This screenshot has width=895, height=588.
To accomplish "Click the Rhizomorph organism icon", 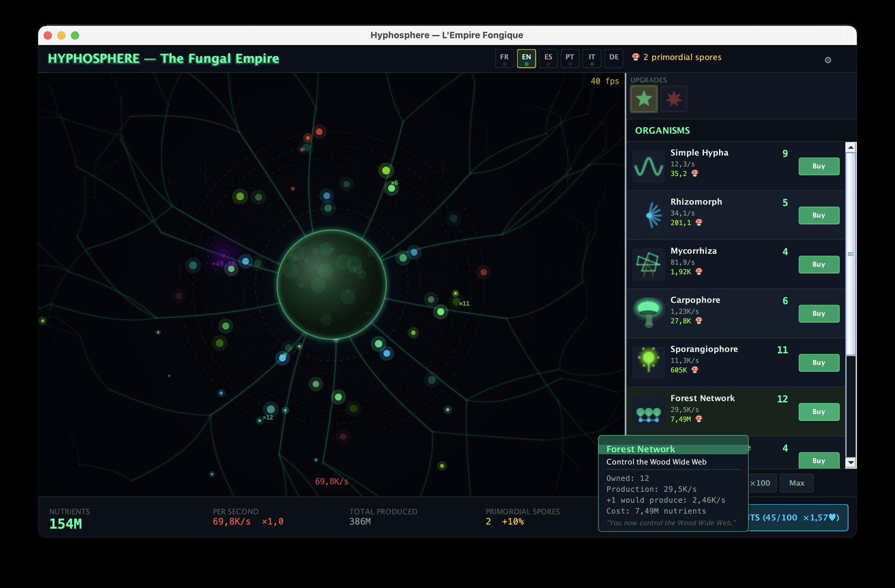I will (x=648, y=215).
